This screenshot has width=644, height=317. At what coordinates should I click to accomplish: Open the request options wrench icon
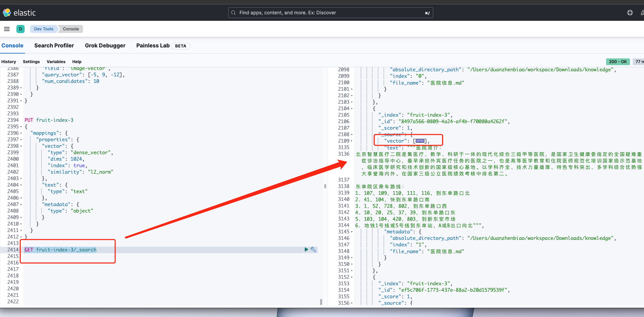[313, 249]
